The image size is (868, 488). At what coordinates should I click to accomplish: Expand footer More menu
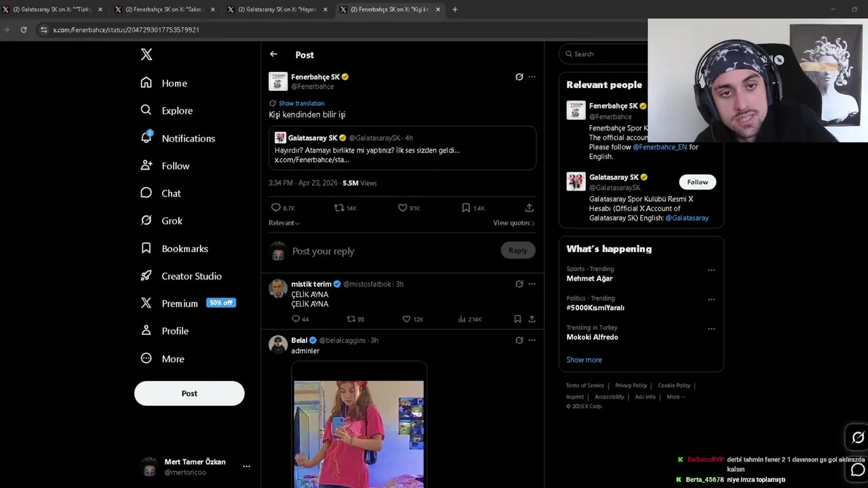pyautogui.click(x=675, y=397)
